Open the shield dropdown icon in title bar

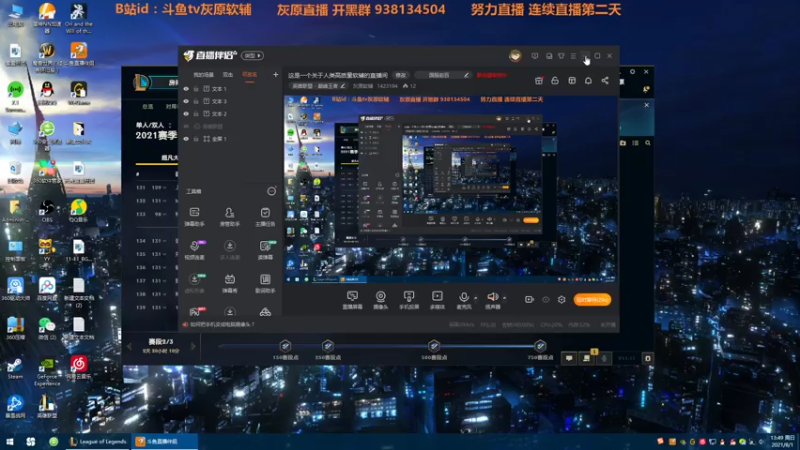(x=561, y=56)
